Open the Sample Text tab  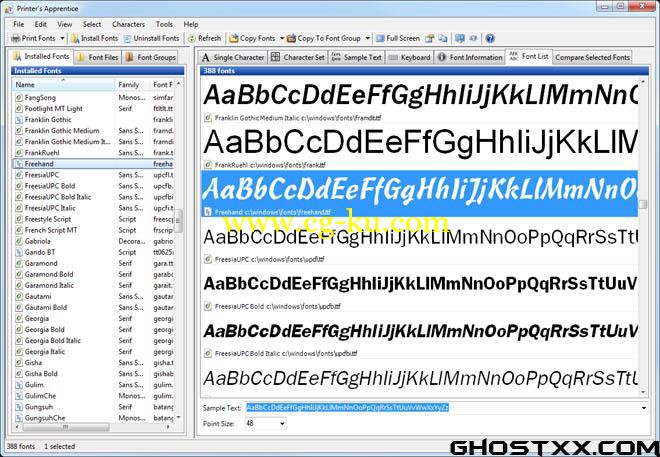click(356, 57)
